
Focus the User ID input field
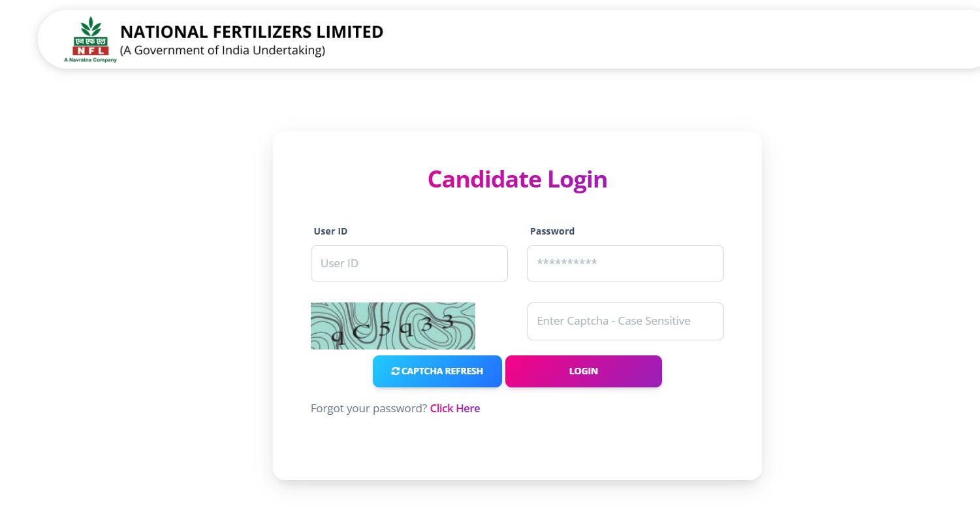point(409,263)
